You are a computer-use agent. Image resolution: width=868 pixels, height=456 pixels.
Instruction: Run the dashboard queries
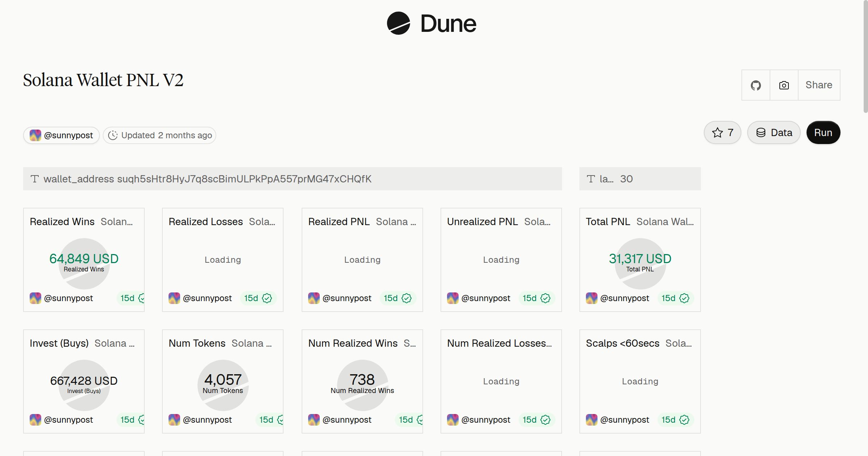click(x=823, y=132)
